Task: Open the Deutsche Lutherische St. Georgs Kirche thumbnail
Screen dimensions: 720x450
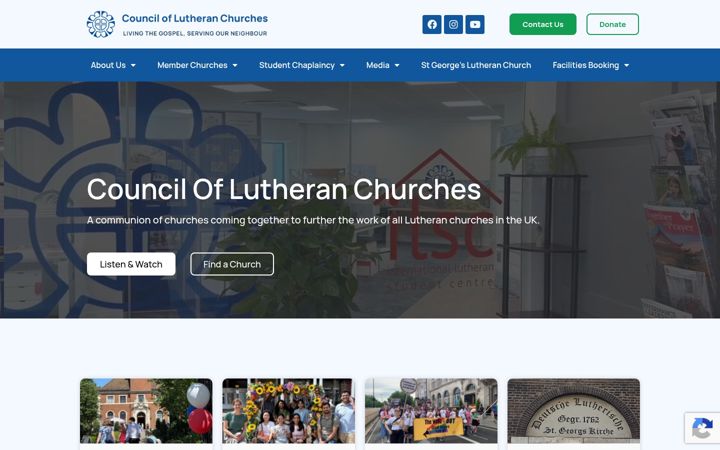Action: (574, 411)
